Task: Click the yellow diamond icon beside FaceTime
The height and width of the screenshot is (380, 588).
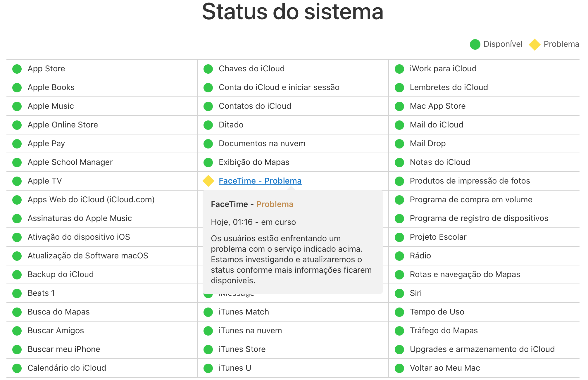Action: (x=208, y=181)
